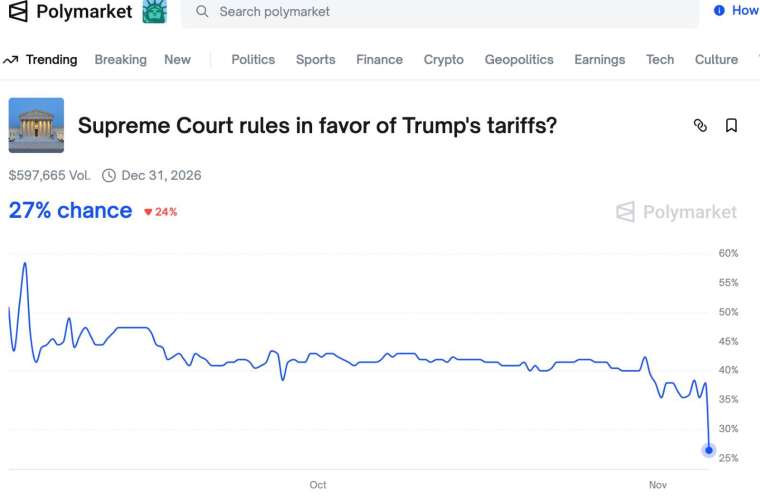Switch to the Breaking tab
Viewport: 760px width, 501px height.
[120, 60]
